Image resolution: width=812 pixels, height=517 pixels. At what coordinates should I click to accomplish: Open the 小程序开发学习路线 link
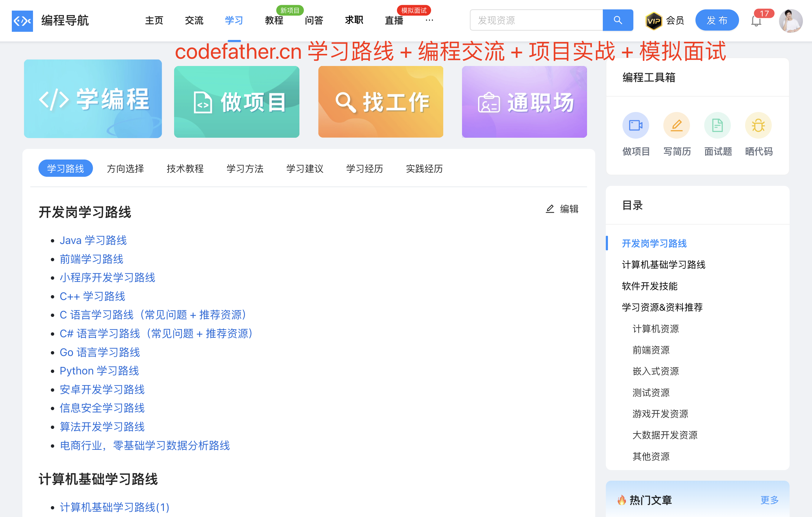pos(107,277)
